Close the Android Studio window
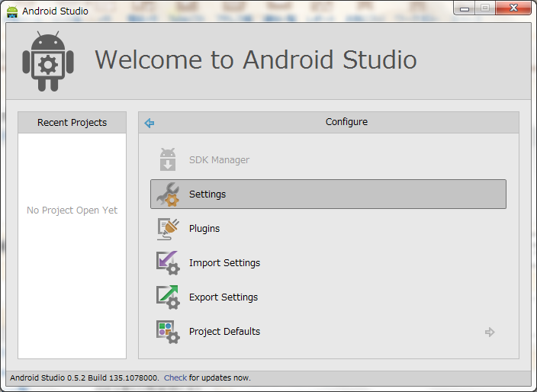Viewport: 537px width, 392px height. coord(513,8)
